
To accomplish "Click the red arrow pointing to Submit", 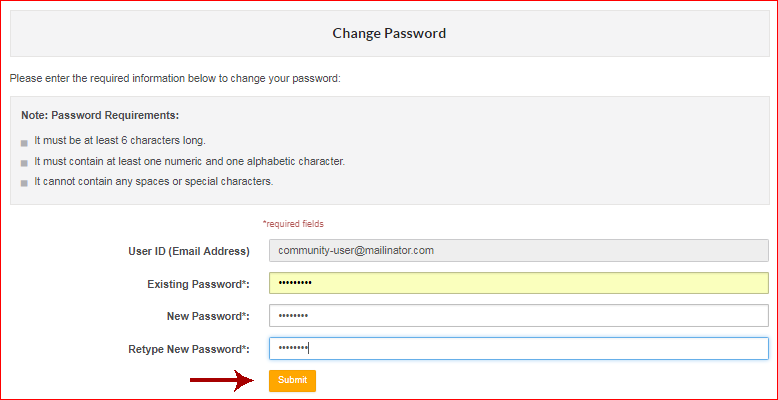I will click(x=222, y=380).
